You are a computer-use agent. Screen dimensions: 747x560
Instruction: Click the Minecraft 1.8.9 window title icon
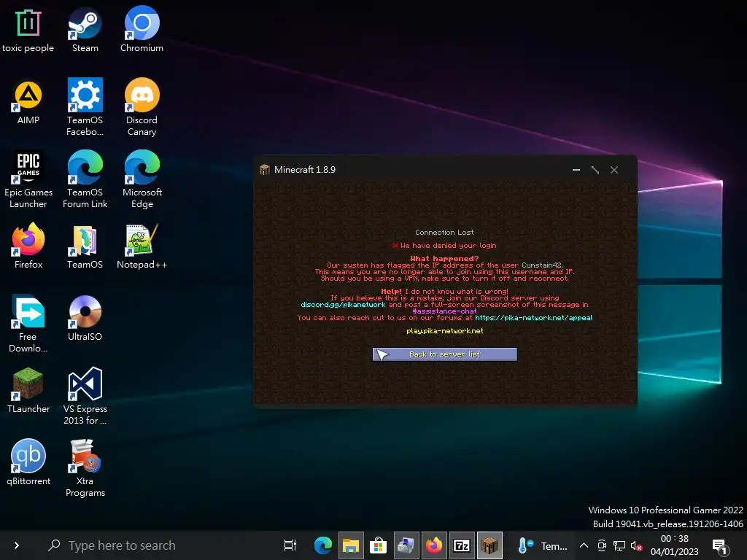264,169
